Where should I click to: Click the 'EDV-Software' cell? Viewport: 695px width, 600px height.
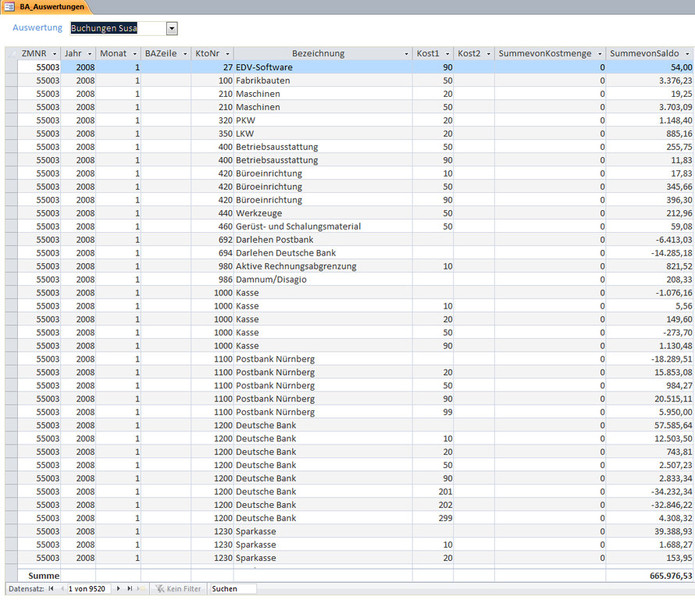coord(323,67)
